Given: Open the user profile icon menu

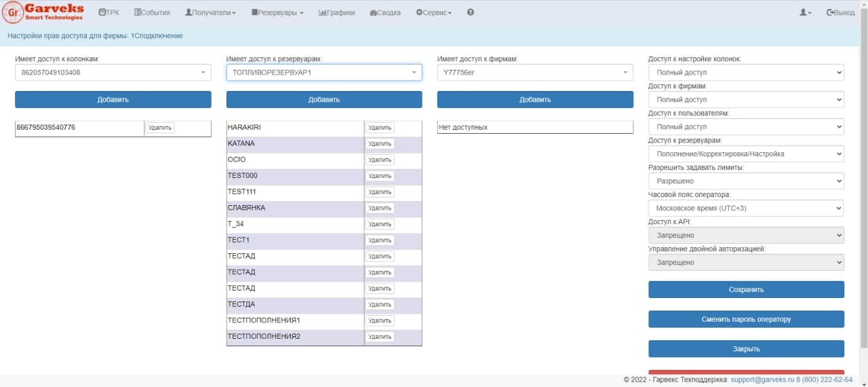Looking at the screenshot, I should (805, 12).
